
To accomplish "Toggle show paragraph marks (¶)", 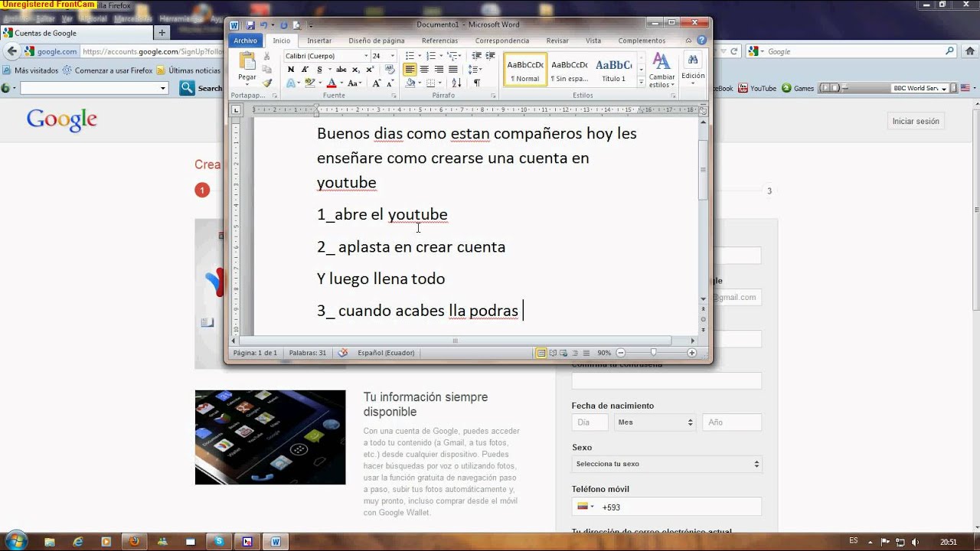I will coord(476,83).
